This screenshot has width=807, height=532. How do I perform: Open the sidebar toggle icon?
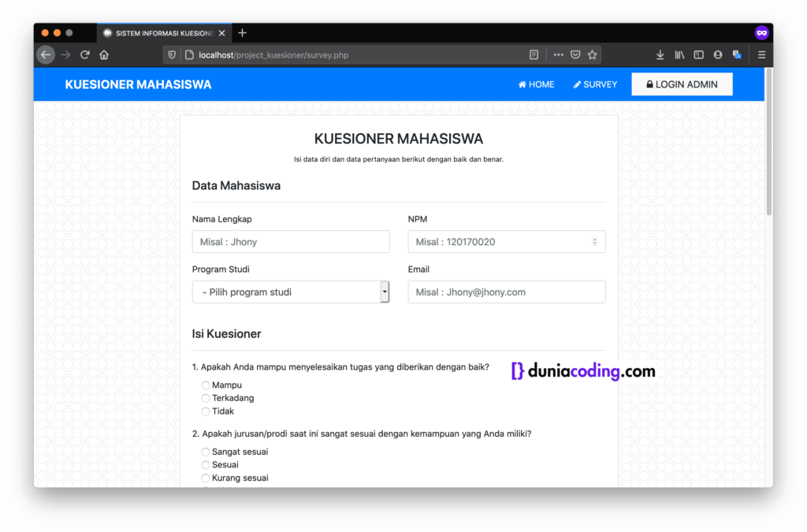(x=698, y=54)
